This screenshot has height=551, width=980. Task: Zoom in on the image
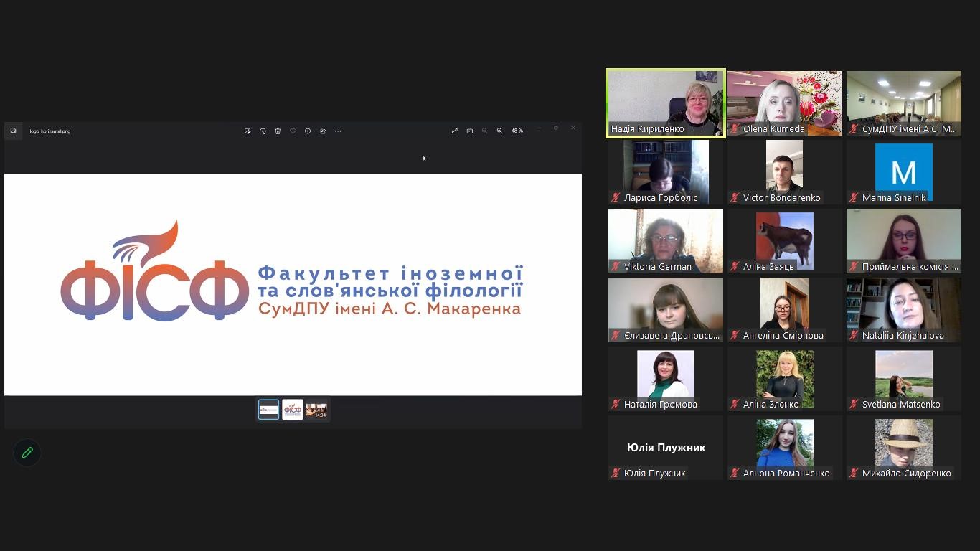(499, 131)
